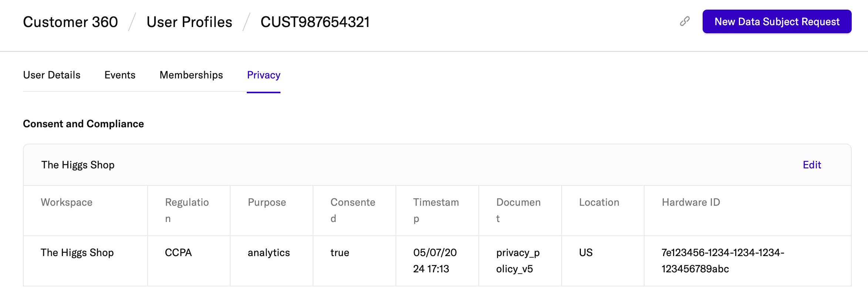Select the Privacy tab

(x=263, y=75)
